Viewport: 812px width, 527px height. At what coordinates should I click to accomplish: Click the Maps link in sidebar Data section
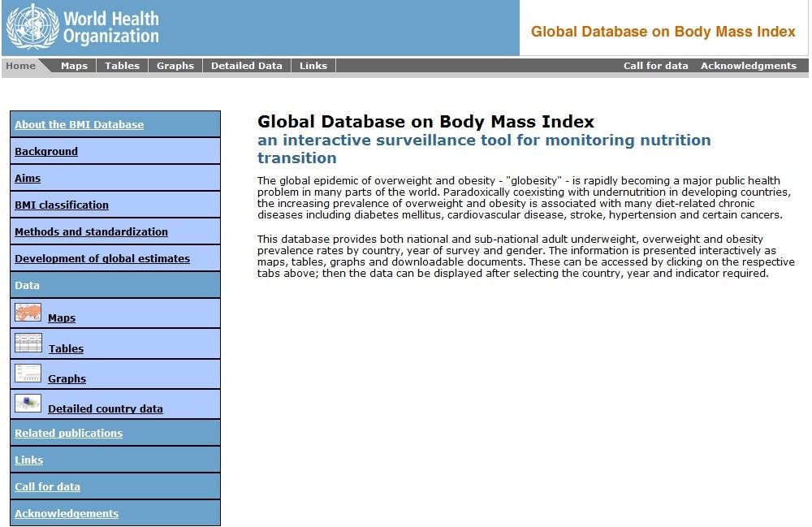coord(62,318)
